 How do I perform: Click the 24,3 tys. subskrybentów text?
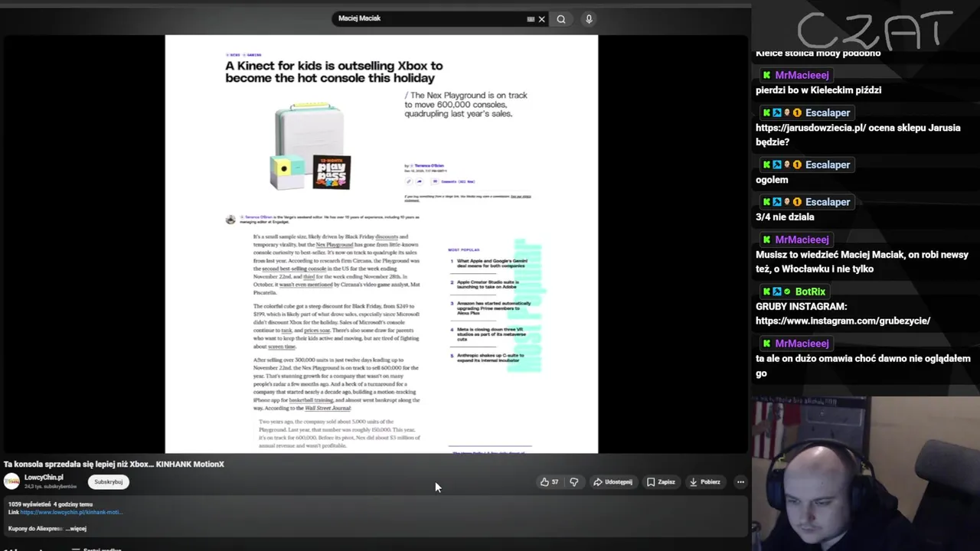[x=51, y=487]
